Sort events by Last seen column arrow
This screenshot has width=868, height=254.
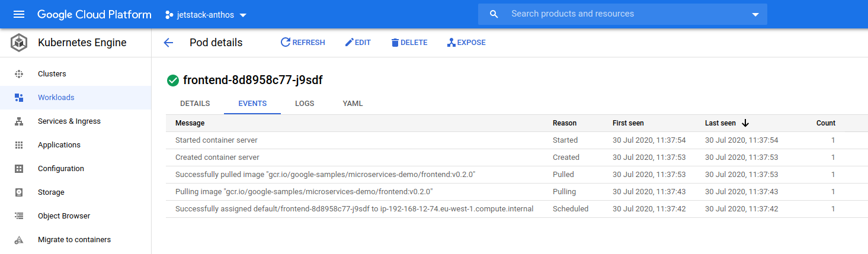745,123
